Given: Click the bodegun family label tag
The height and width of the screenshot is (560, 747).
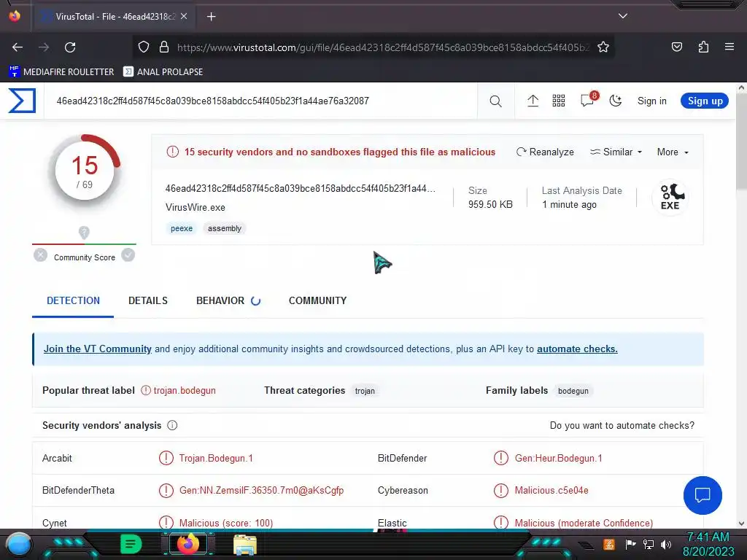Looking at the screenshot, I should tap(573, 391).
